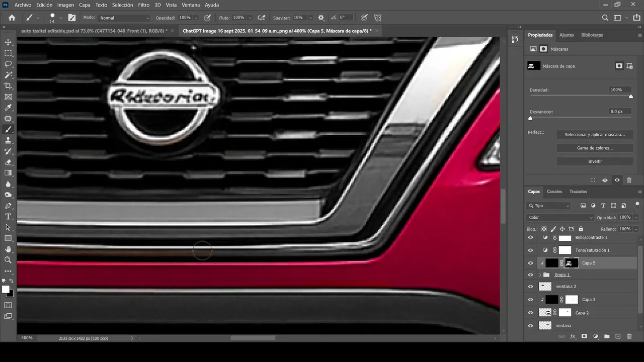
Task: Add layer mask at Layers panel bottom
Action: coord(584,336)
